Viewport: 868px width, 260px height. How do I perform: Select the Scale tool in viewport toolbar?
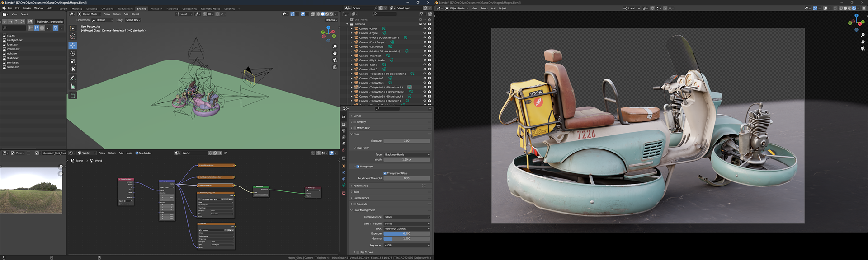73,61
